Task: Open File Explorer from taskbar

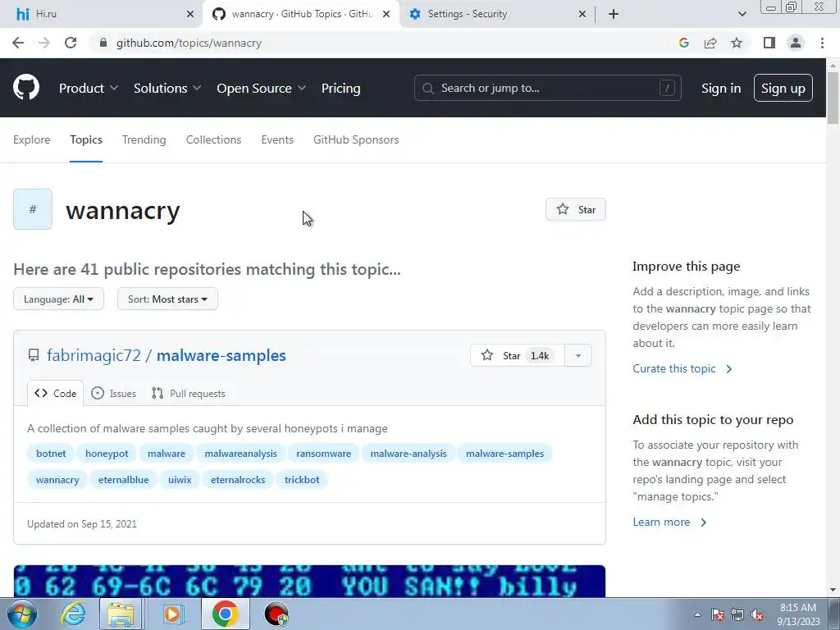Action: pos(121,614)
